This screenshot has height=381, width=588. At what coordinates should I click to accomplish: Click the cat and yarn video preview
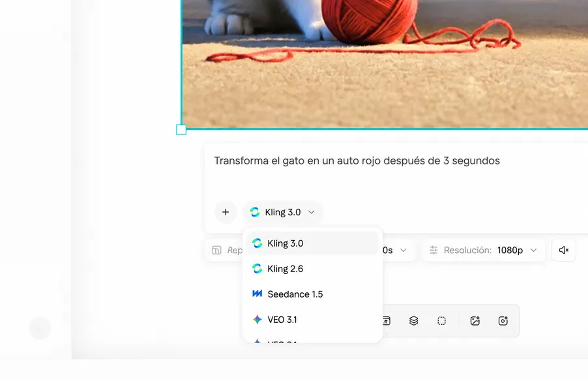coord(385,64)
